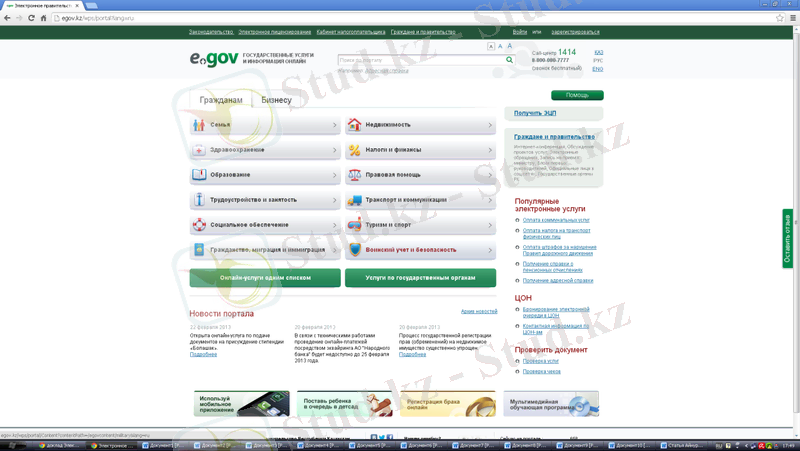Click the lifebuoy icon for Социальное обеспечение

(x=199, y=224)
